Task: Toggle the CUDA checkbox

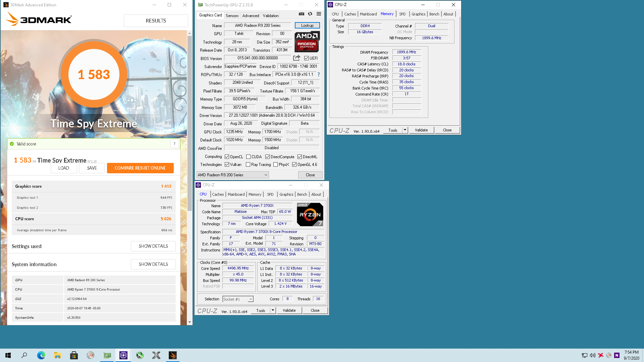Action: 248,157
